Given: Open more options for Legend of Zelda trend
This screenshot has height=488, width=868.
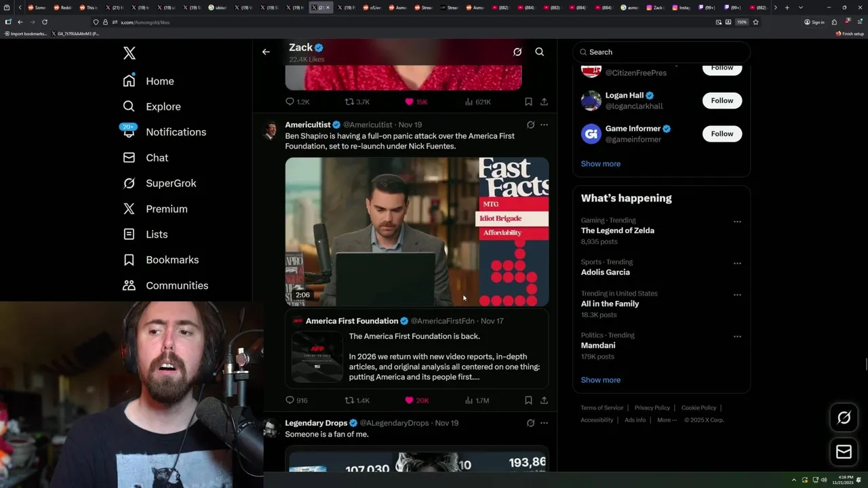Looking at the screenshot, I should pos(737,222).
